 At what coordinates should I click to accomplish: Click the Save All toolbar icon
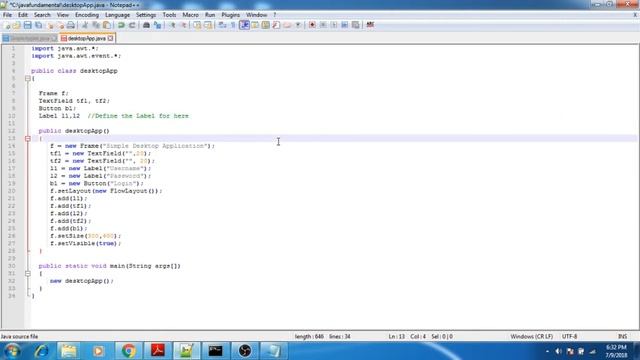38,25
